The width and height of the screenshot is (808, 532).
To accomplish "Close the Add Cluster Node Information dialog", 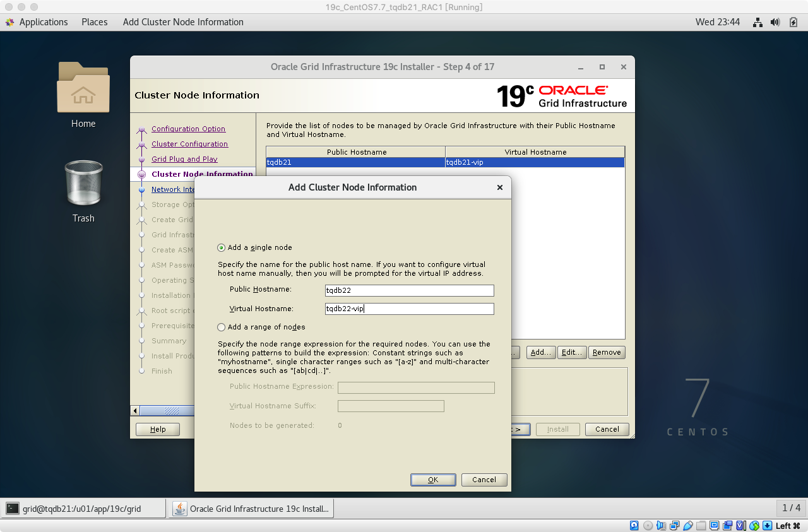I will click(x=500, y=187).
